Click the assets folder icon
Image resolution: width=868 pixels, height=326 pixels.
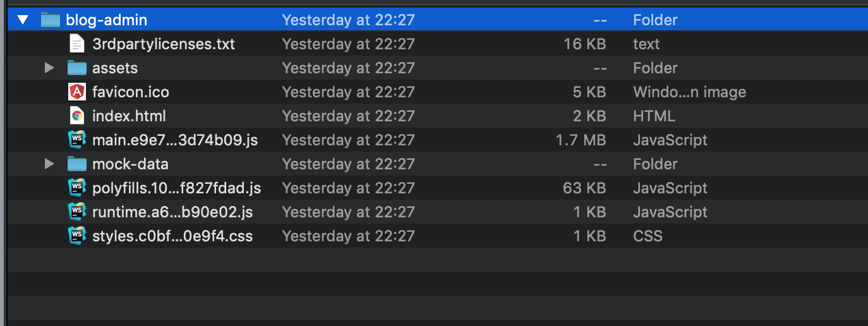tap(76, 68)
